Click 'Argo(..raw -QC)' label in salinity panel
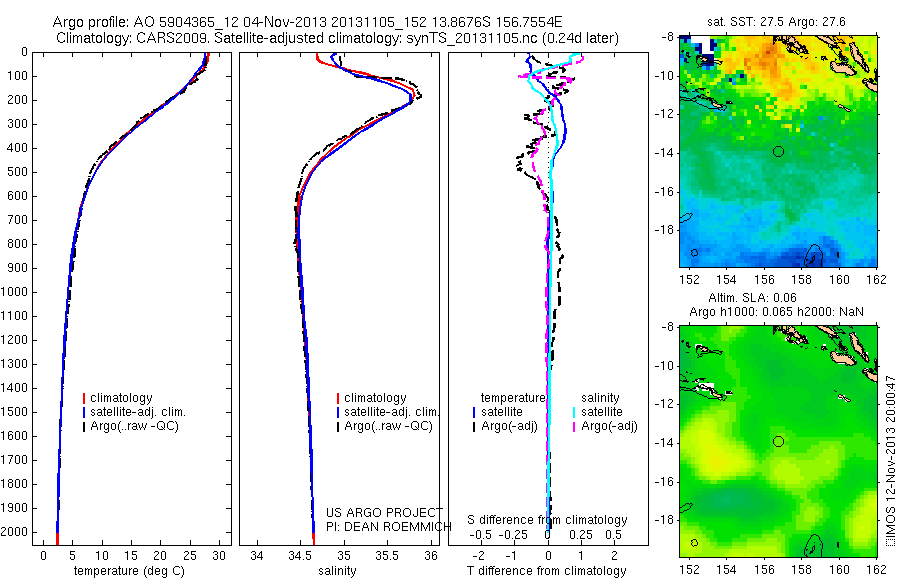 tap(389, 426)
